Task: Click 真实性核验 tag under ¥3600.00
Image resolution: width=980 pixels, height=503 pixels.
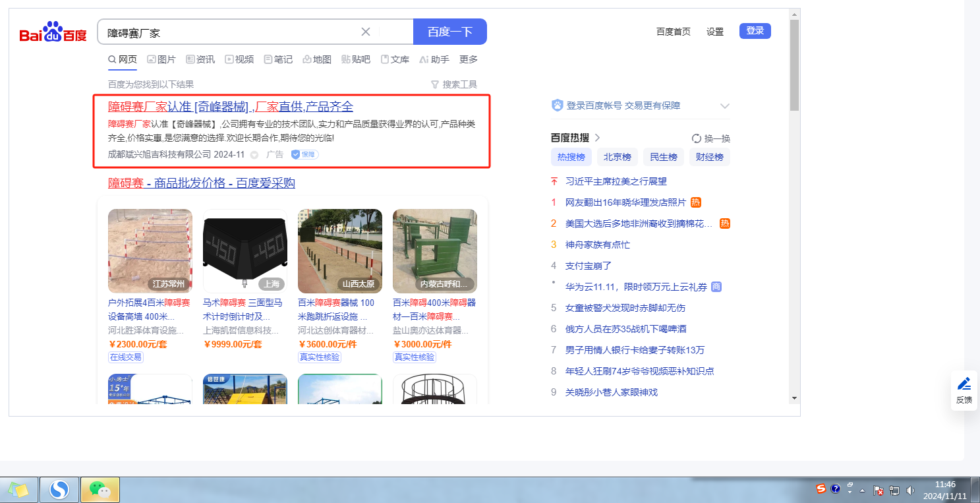Action: point(320,357)
